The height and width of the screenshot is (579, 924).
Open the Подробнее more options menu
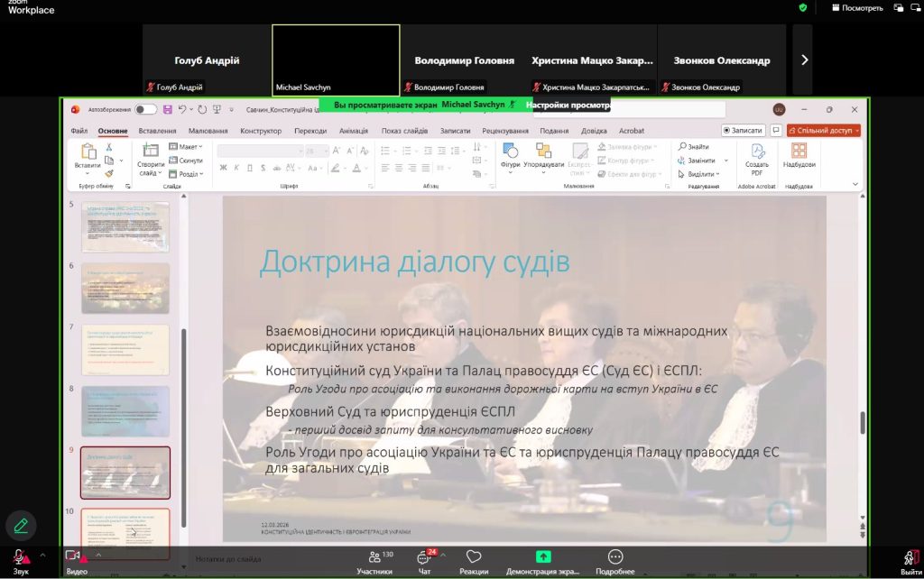(x=614, y=561)
